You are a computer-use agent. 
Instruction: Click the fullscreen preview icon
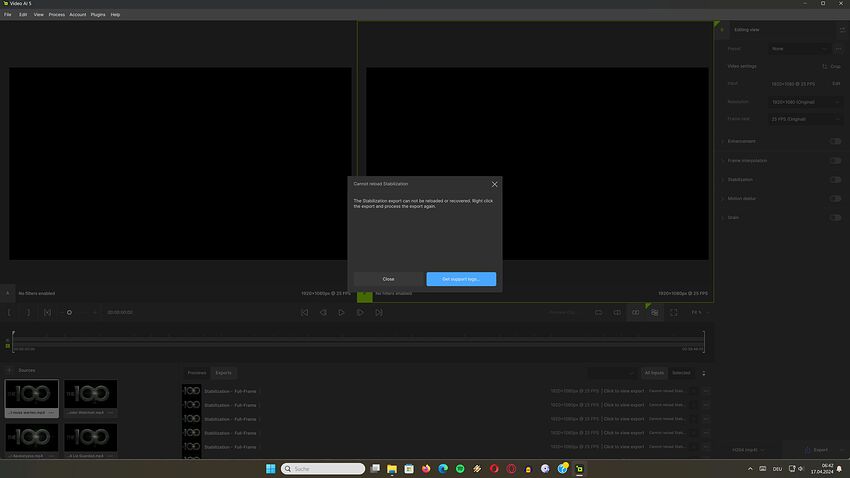click(x=674, y=312)
